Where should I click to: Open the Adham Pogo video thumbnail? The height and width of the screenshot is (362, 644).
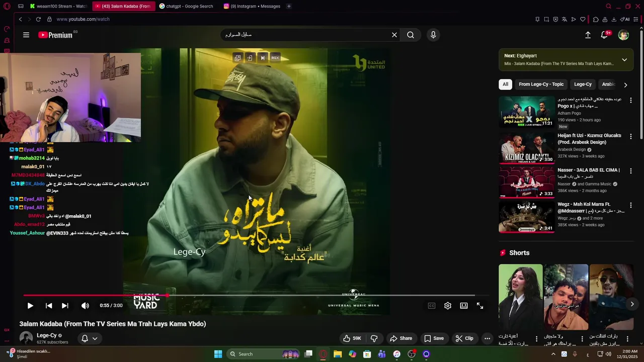click(x=526, y=112)
